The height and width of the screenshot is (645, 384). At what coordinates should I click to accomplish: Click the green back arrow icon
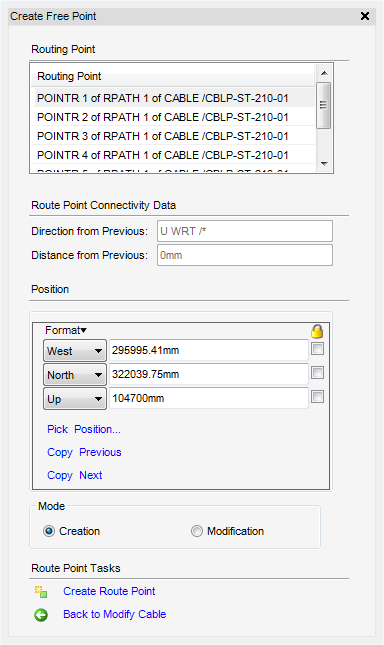(x=41, y=615)
